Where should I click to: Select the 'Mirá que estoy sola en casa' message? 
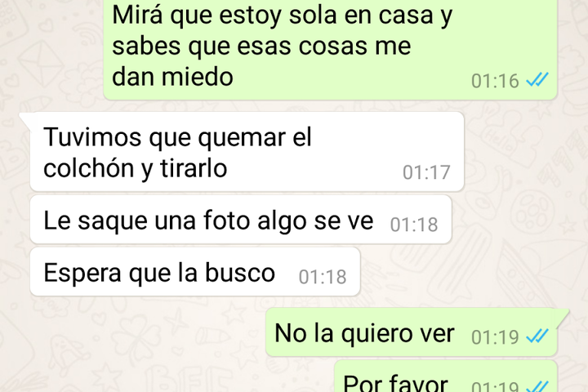330,50
